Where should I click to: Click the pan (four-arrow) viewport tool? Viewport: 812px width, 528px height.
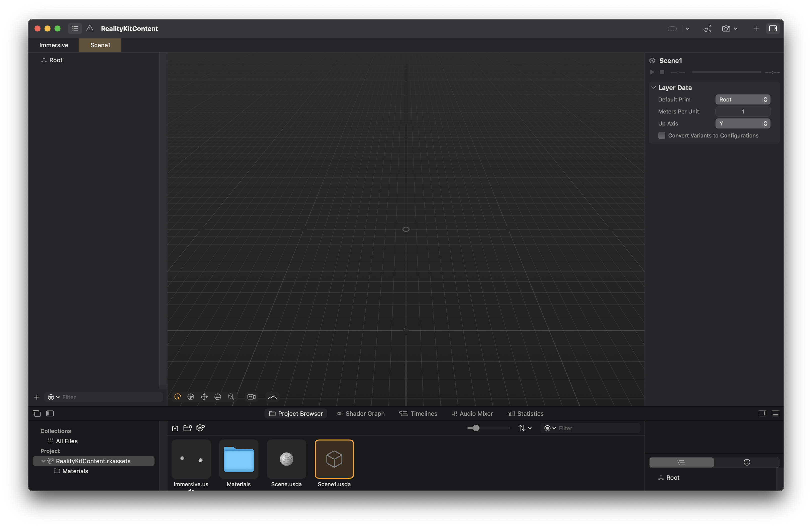[204, 397]
